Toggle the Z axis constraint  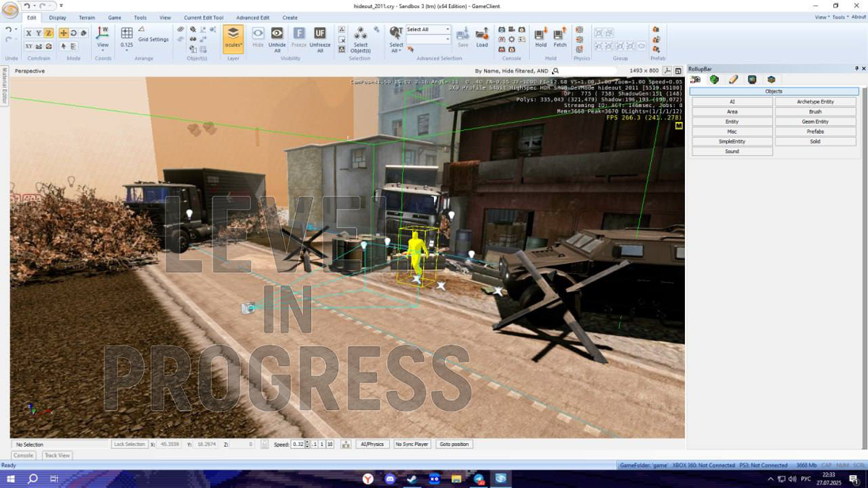coord(48,33)
